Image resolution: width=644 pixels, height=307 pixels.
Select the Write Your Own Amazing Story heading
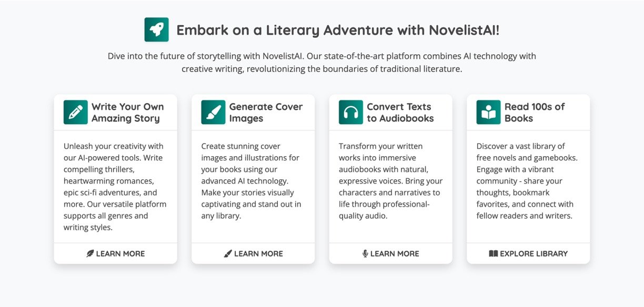click(x=128, y=112)
